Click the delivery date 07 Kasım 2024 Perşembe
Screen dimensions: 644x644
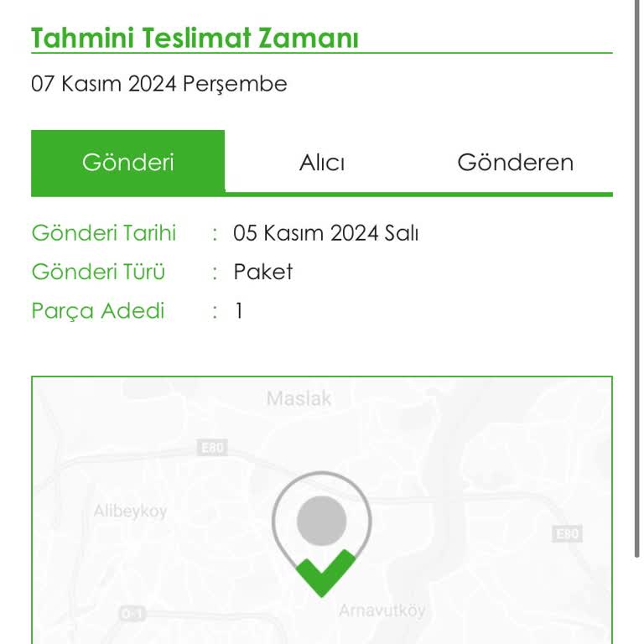[159, 84]
